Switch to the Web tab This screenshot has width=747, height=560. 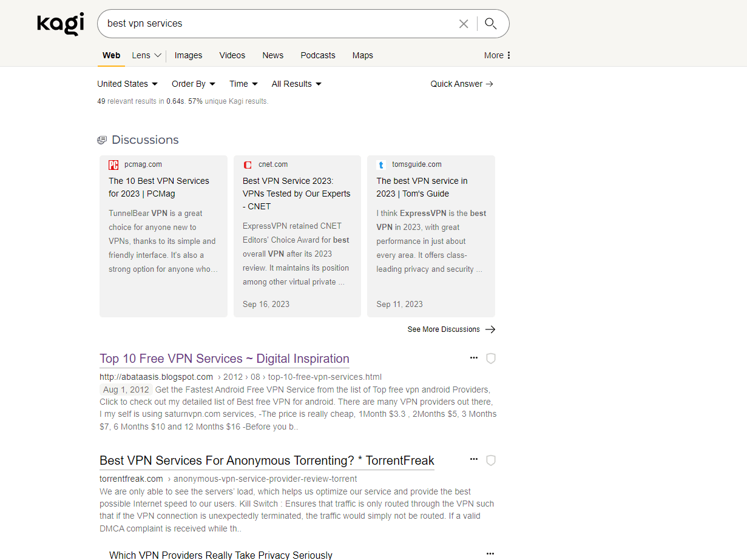(111, 55)
